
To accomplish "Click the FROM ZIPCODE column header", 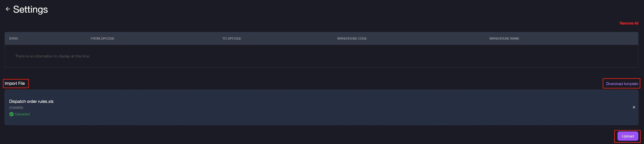I will 102,38.
